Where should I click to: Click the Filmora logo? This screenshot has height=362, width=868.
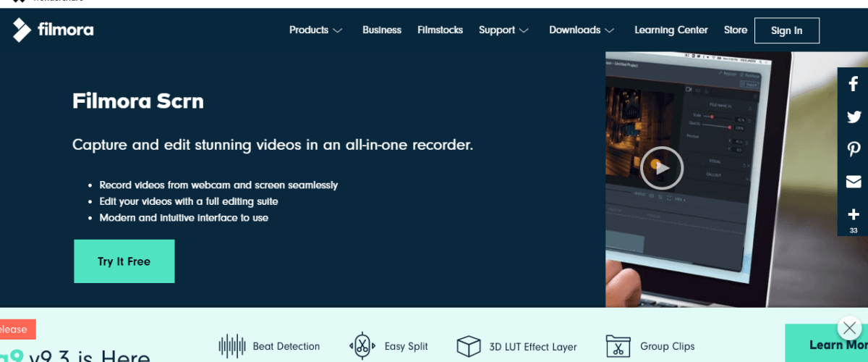click(x=53, y=30)
